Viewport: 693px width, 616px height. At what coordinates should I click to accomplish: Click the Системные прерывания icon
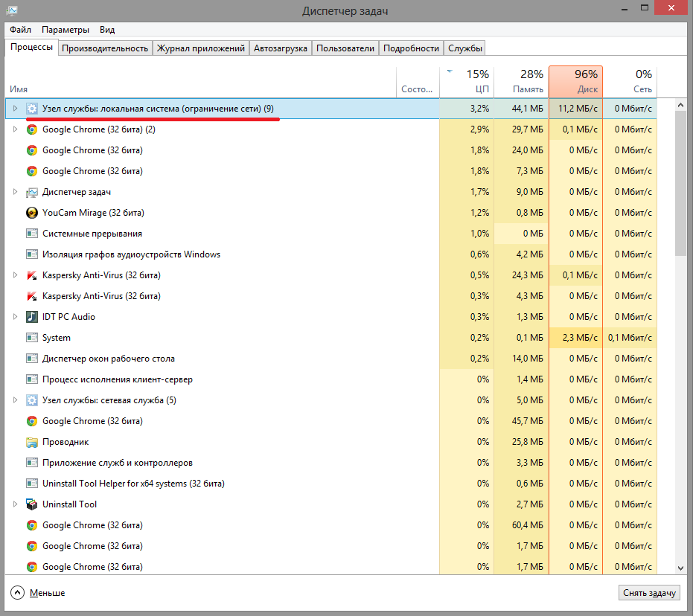(x=32, y=234)
